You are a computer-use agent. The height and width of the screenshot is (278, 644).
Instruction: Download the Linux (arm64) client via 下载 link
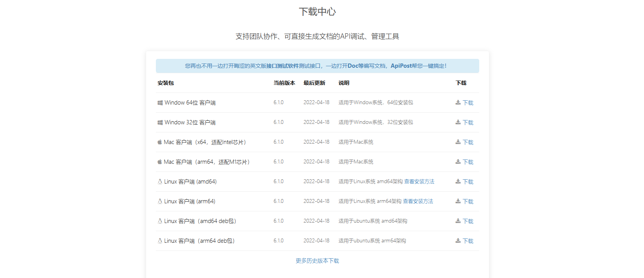coord(468,202)
